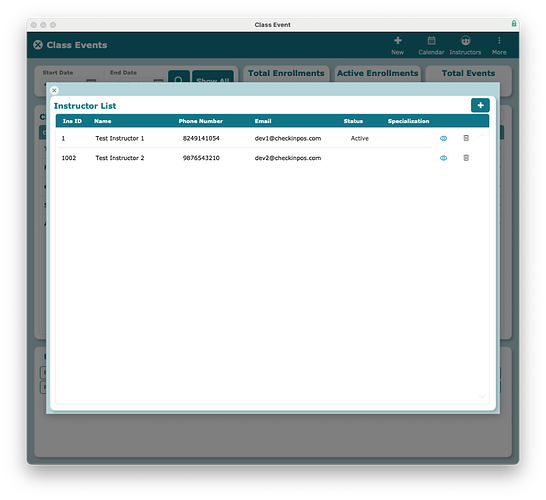
Task: Click the Active status of Instructor 1
Action: [x=360, y=138]
